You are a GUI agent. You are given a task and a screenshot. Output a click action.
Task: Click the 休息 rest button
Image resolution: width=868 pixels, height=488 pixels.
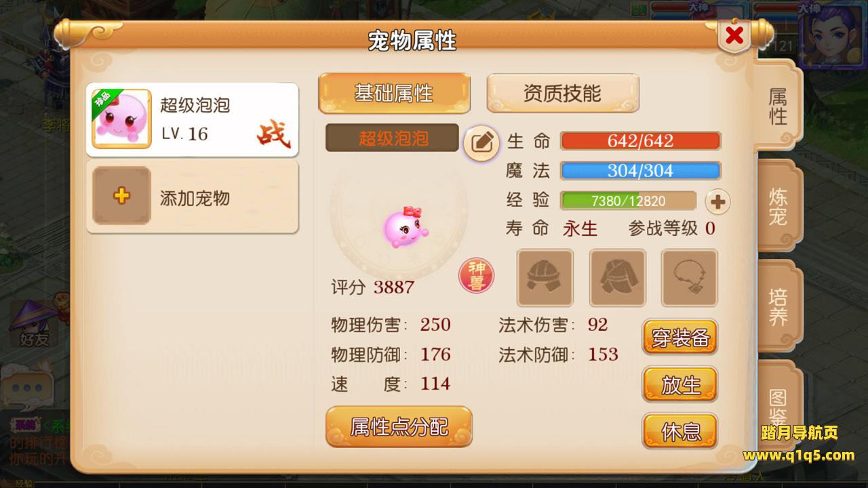coord(680,432)
